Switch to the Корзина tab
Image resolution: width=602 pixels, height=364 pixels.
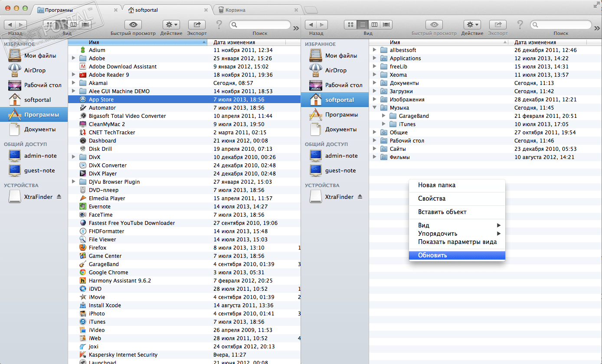pyautogui.click(x=258, y=10)
